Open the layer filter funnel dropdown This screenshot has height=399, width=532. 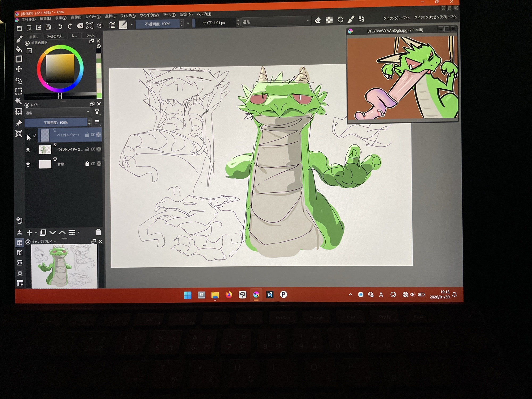point(97,112)
